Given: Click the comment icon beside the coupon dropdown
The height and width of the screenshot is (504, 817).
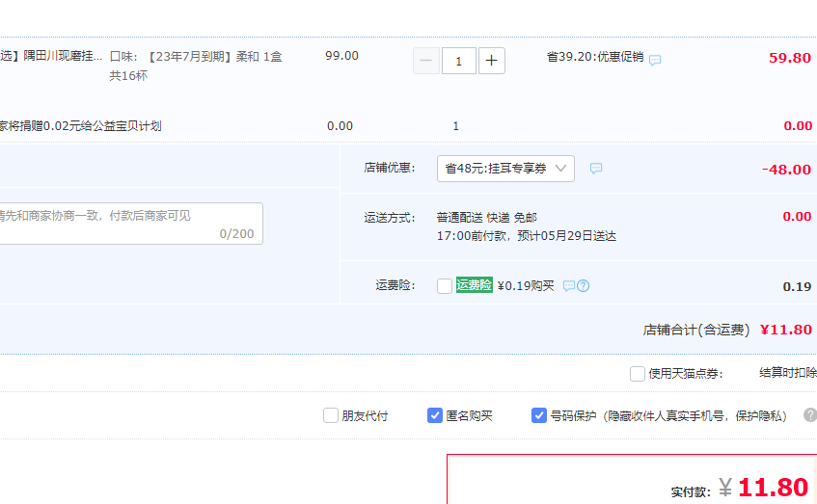Looking at the screenshot, I should click(x=596, y=169).
